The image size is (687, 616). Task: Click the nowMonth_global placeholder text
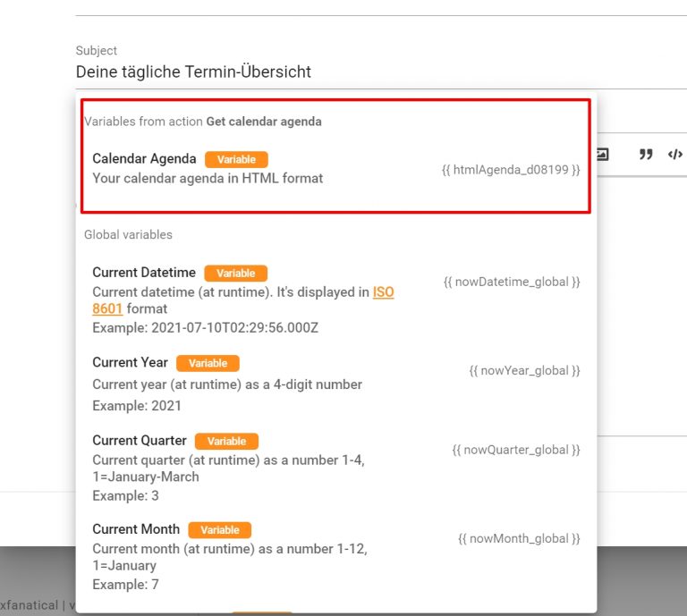pyautogui.click(x=519, y=538)
